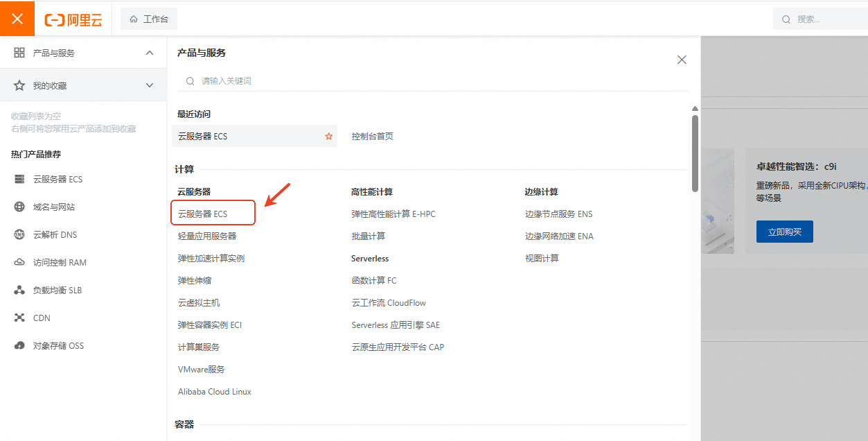Image resolution: width=868 pixels, height=441 pixels.
Task: Click the 负载均衡 SLB icon
Action: coord(19,290)
